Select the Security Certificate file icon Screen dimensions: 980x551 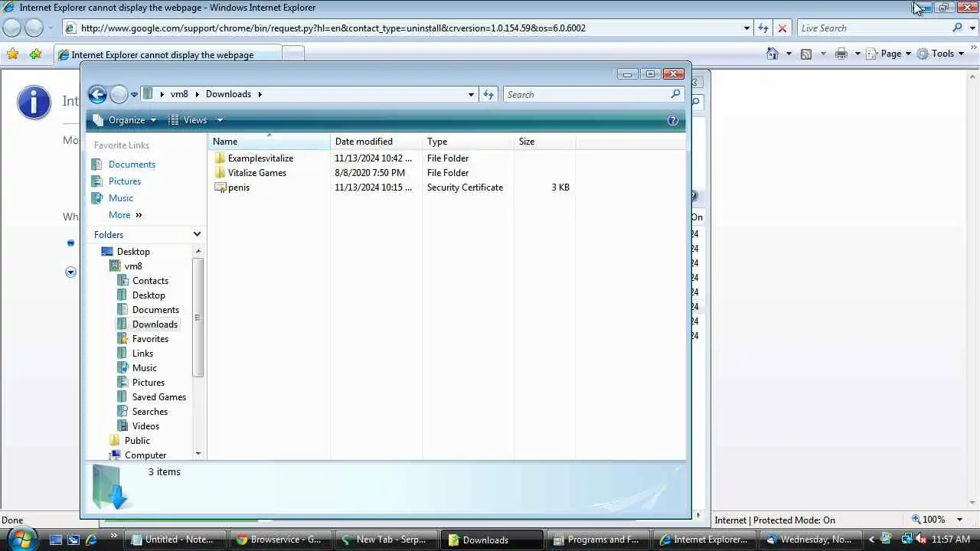click(220, 187)
